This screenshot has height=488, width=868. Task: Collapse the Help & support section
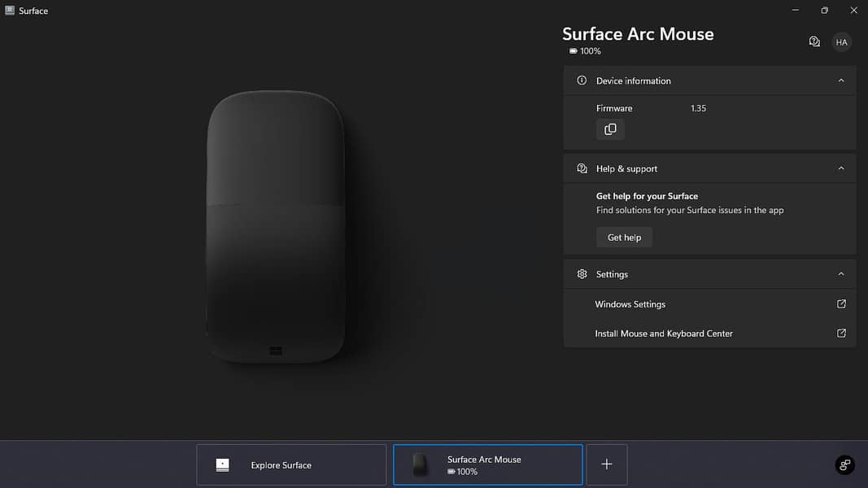pos(840,168)
